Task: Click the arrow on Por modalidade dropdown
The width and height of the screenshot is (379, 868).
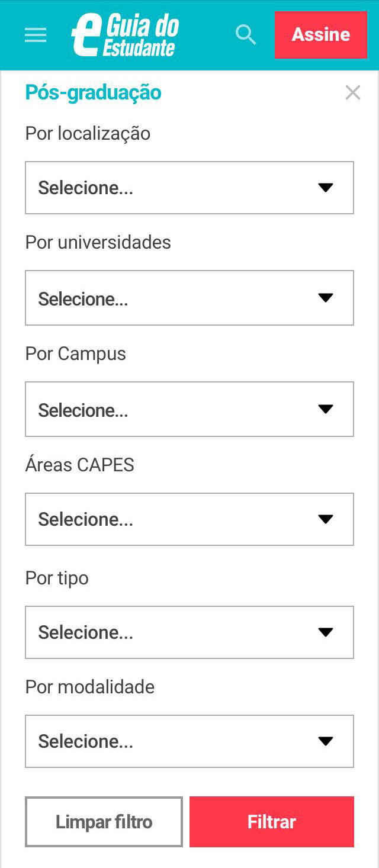Action: pos(326,741)
